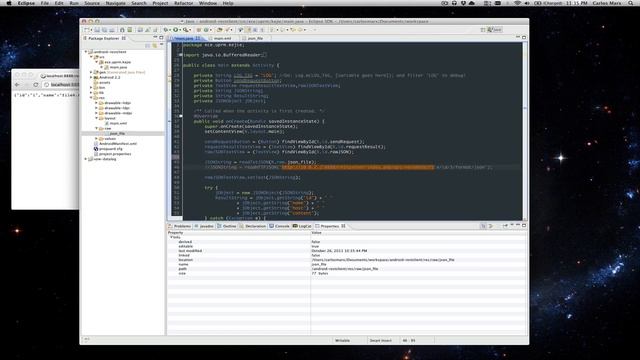
Task: Collapse the res folder
Action: 91,98
